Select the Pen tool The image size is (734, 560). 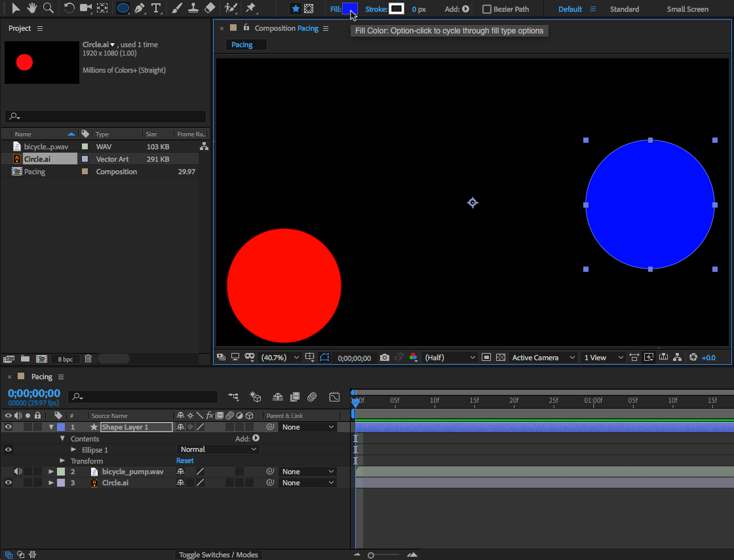140,9
